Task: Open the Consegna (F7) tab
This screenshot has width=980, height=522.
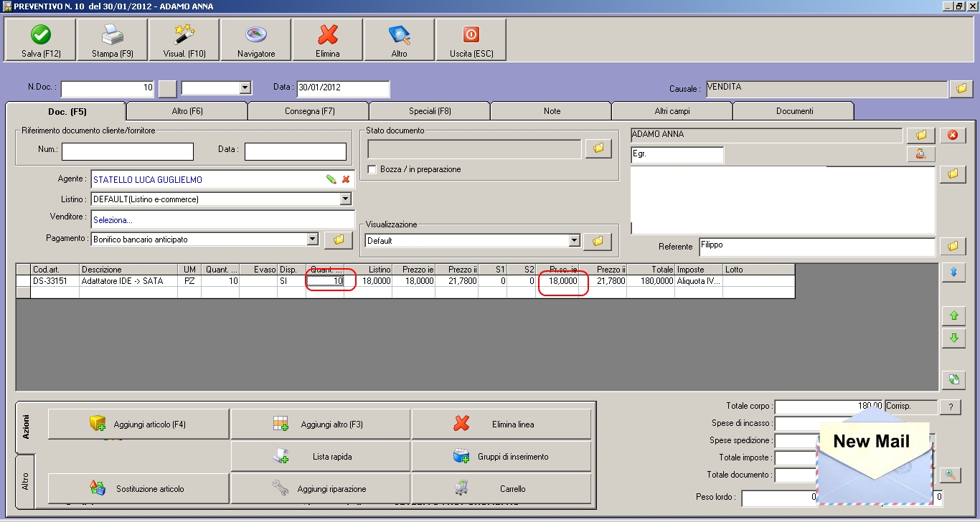Action: click(309, 111)
